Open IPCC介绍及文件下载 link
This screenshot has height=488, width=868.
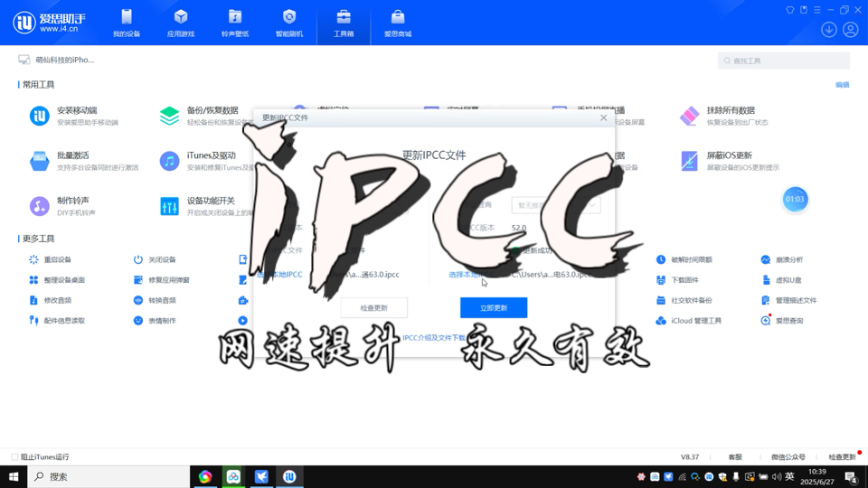[434, 337]
